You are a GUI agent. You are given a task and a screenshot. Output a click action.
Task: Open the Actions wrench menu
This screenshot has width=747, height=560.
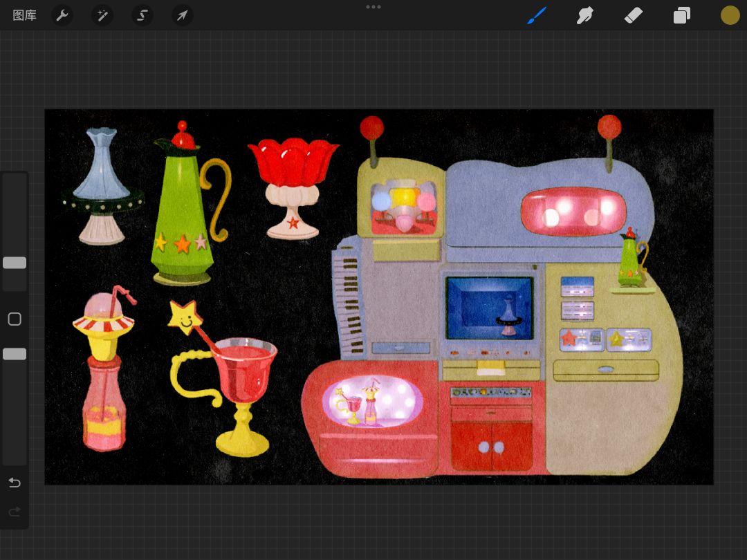[x=62, y=15]
